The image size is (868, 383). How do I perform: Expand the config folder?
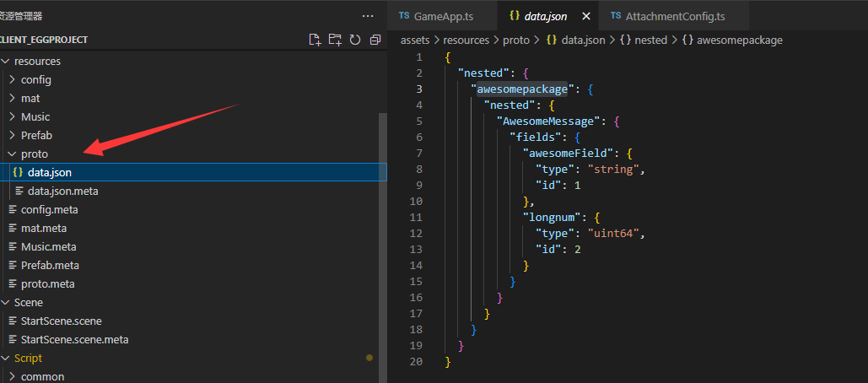pyautogui.click(x=35, y=79)
